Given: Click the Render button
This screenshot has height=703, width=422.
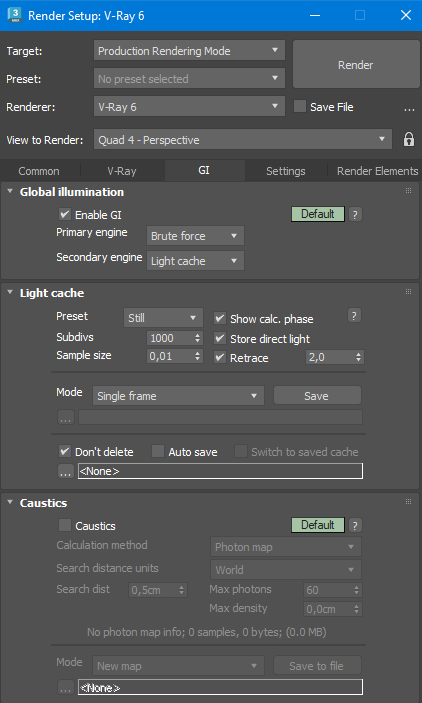Looking at the screenshot, I should (x=356, y=65).
